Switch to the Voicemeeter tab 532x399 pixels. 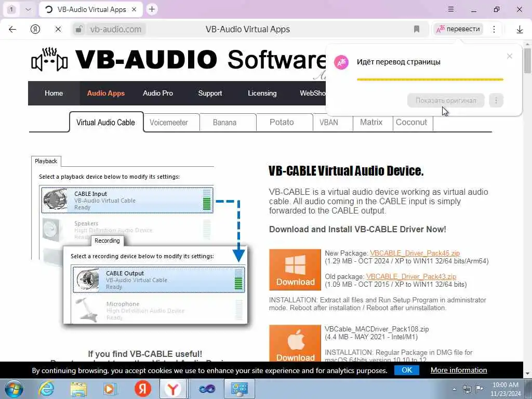point(169,123)
